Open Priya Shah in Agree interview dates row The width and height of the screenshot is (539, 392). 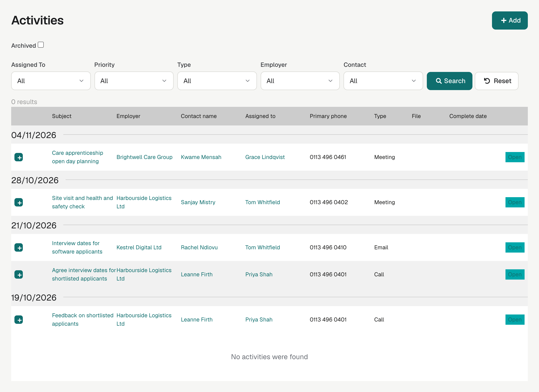[x=259, y=275]
